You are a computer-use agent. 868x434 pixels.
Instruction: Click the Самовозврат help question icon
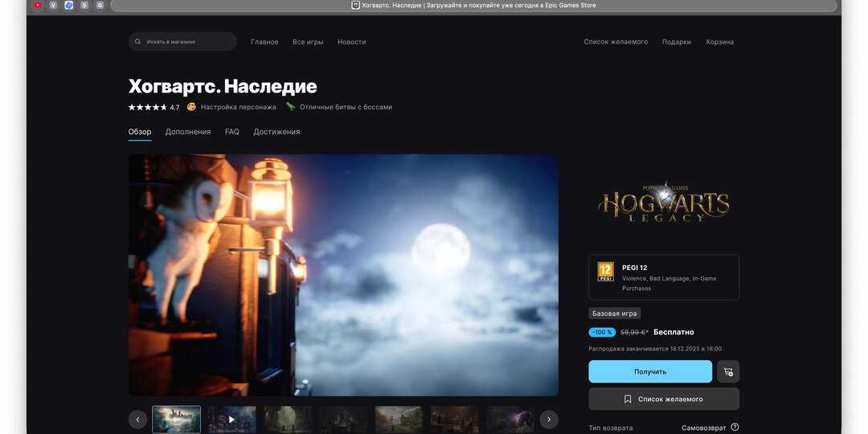pyautogui.click(x=735, y=428)
